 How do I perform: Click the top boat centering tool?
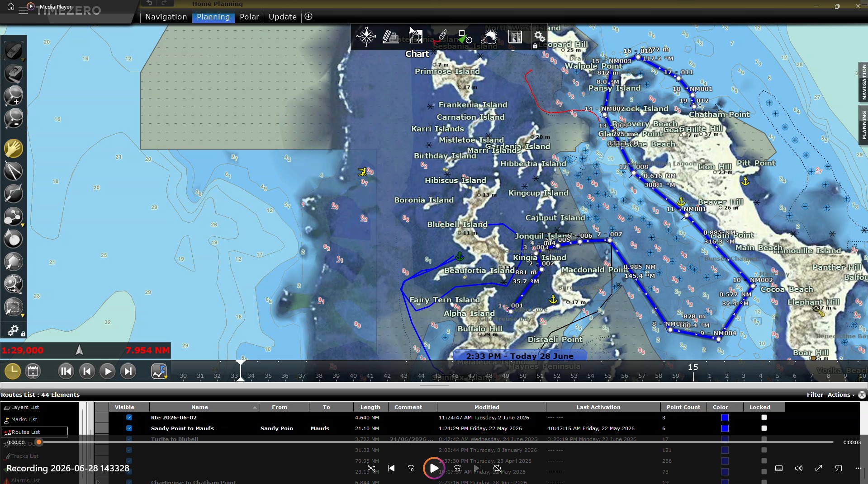click(13, 51)
